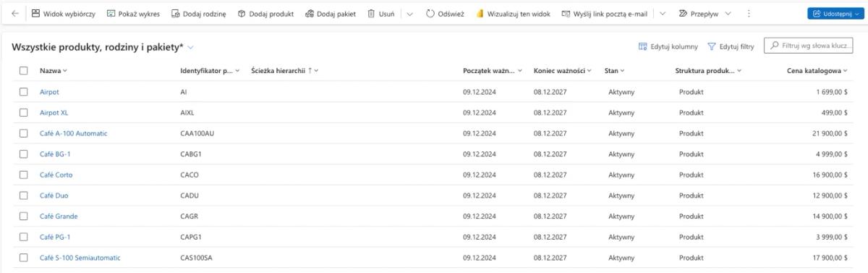
Task: Open the Koniec ważności column header menu
Action: [563, 70]
